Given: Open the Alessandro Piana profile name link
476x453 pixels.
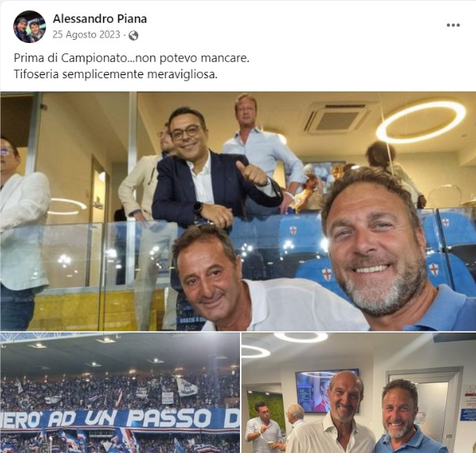Looking at the screenshot, I should [x=100, y=19].
